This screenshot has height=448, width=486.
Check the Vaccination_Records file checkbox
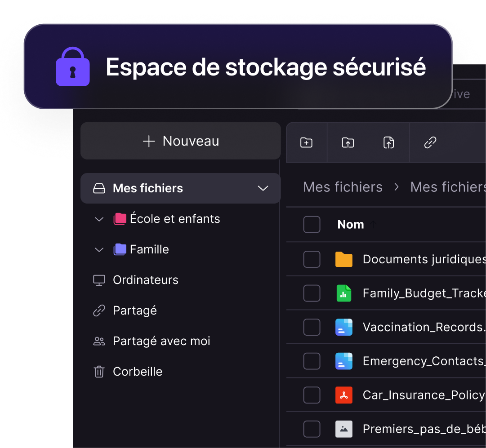[x=312, y=328]
